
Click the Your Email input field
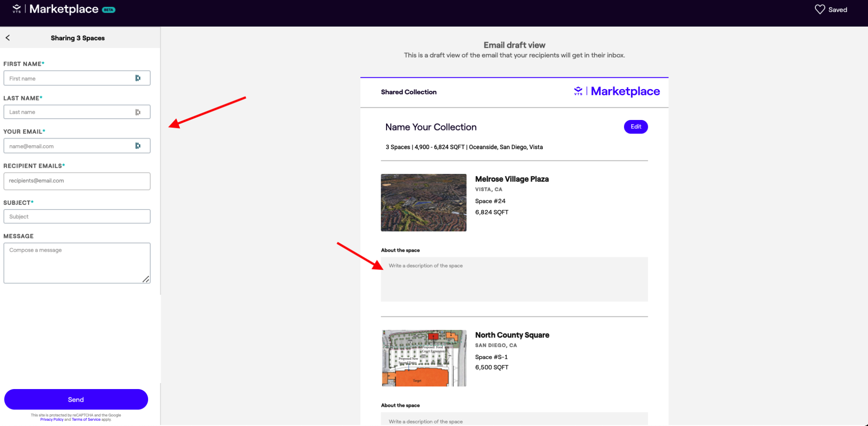click(x=77, y=146)
